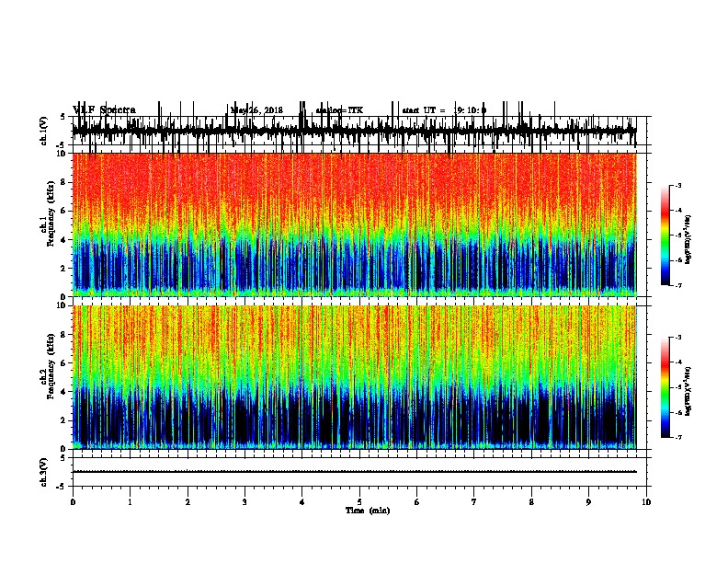Click the "Time (min)" axis title
The height and width of the screenshot is (563, 728).
click(x=368, y=511)
